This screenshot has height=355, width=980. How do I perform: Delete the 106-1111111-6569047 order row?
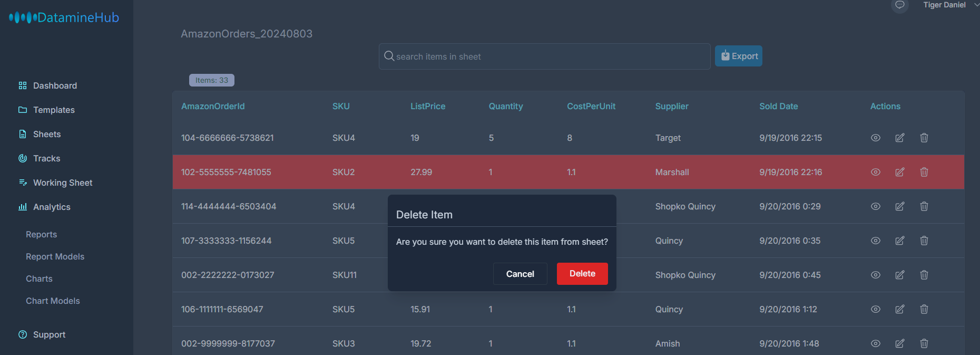(924, 309)
